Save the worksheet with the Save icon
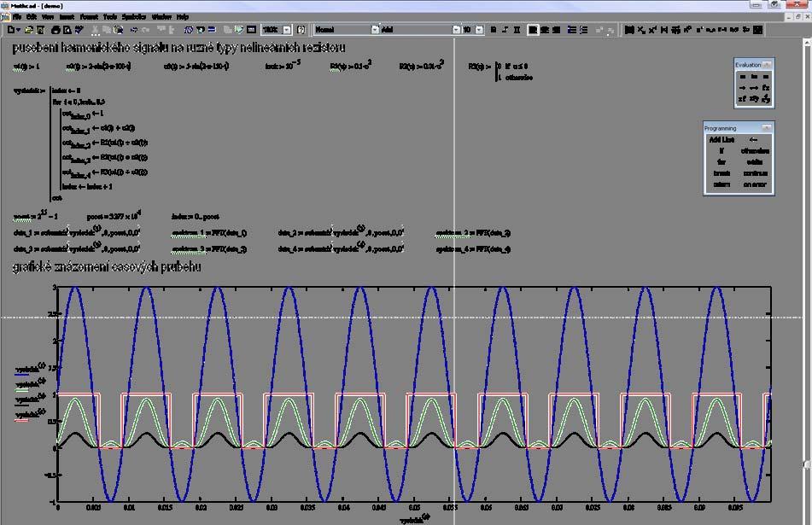 point(40,30)
